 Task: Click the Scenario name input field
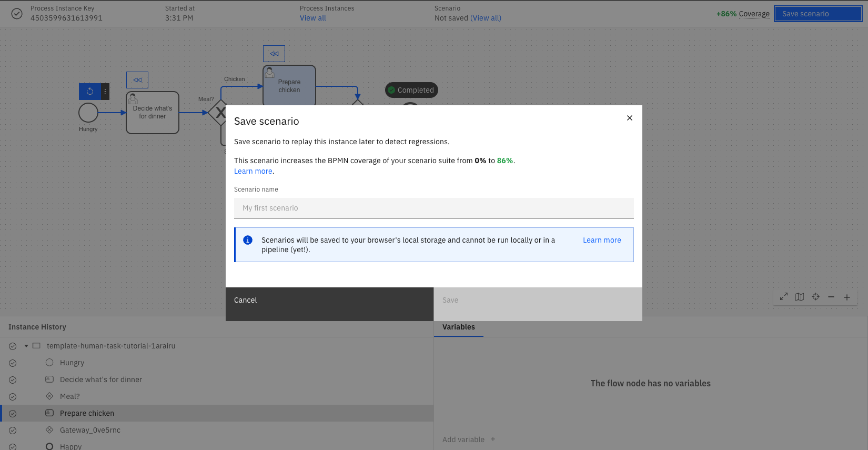pos(433,208)
